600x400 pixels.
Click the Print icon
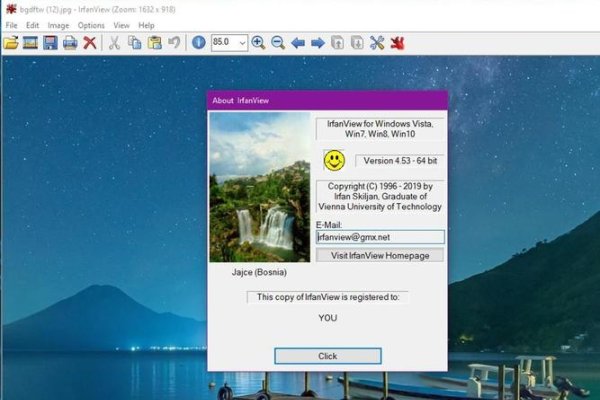point(70,43)
